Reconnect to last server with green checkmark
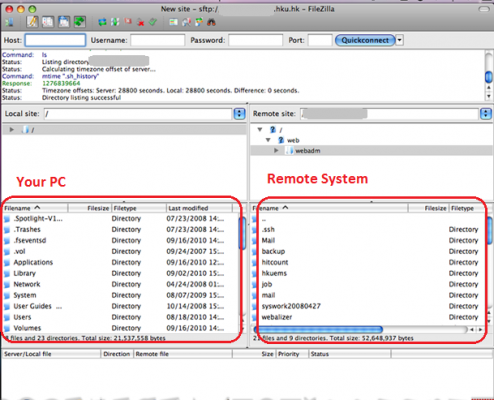The width and height of the screenshot is (494, 400). click(153, 22)
